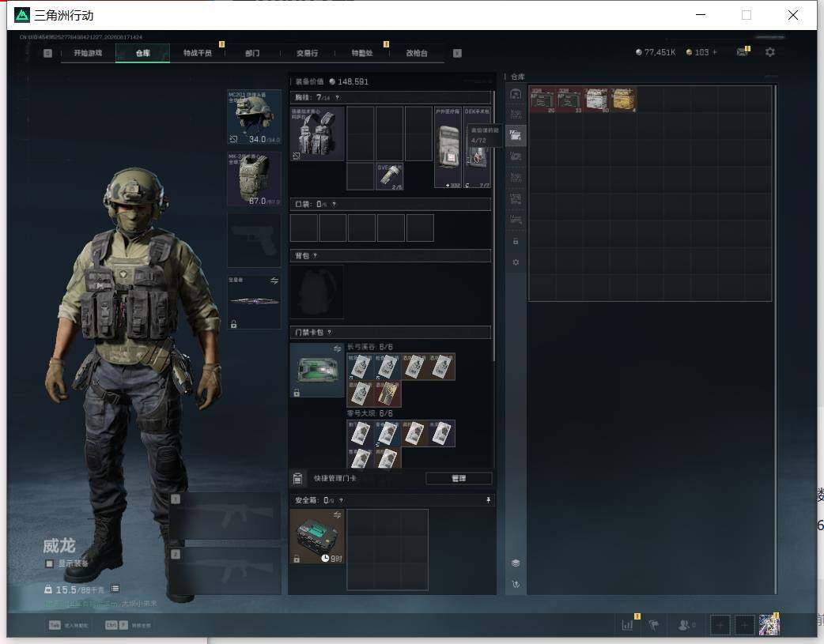Click the empty backpack slot
Image resolution: width=824 pixels, height=644 pixels.
pyautogui.click(x=317, y=292)
